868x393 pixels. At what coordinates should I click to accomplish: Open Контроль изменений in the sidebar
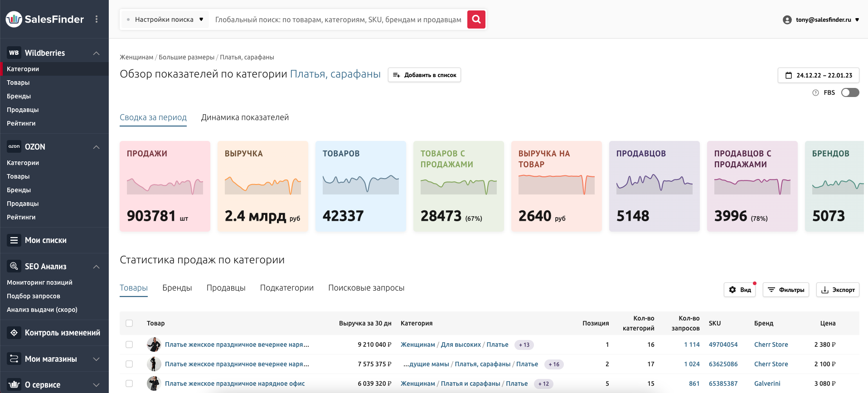(x=62, y=333)
